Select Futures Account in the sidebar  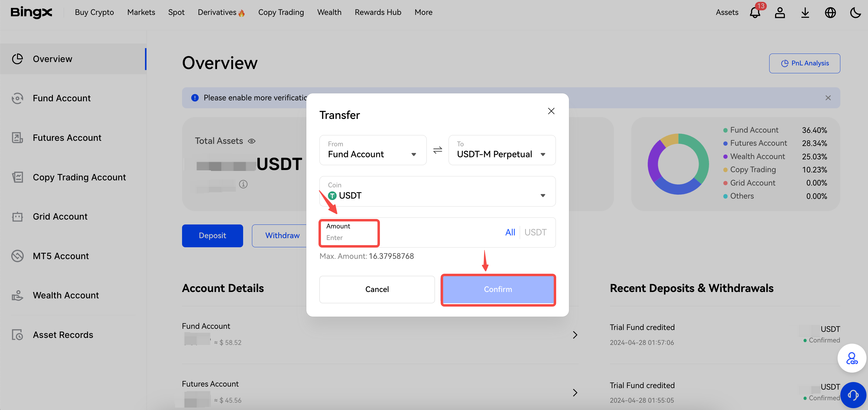click(x=73, y=137)
